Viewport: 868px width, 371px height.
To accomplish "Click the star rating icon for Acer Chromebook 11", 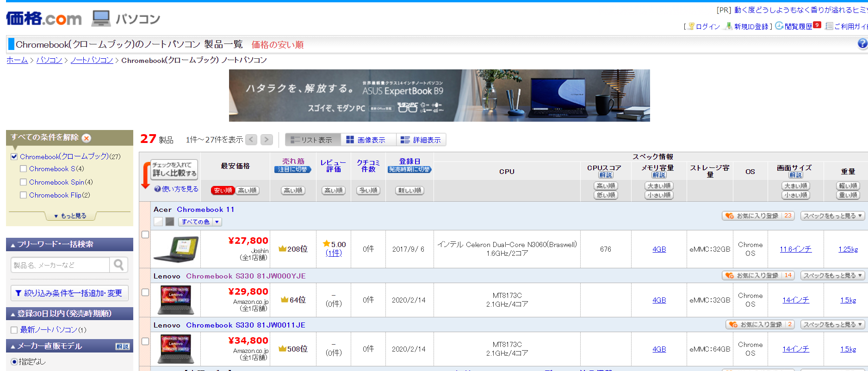I will click(326, 244).
